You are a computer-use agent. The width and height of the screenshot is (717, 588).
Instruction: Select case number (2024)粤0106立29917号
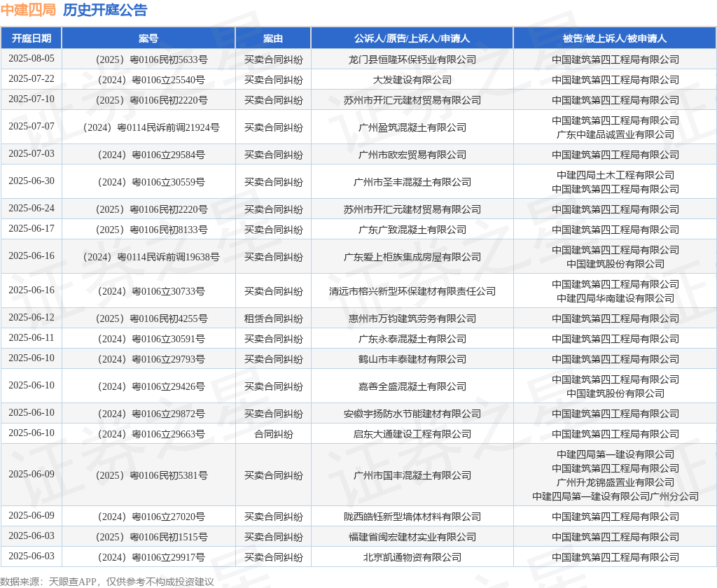[x=151, y=557]
